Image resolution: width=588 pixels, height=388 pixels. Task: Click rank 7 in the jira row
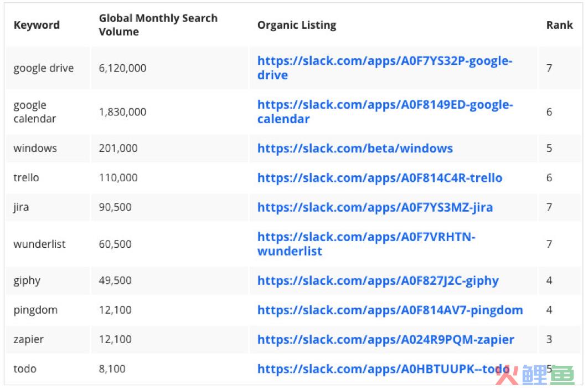point(549,207)
